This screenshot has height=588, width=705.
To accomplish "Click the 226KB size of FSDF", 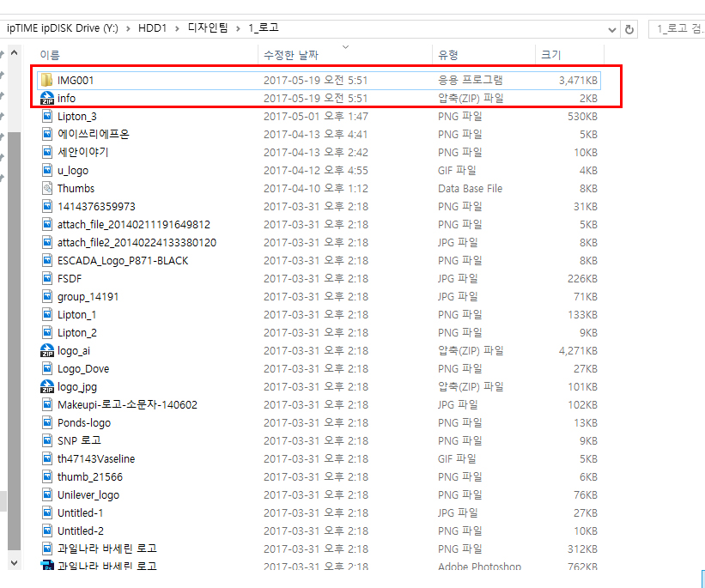I will click(582, 279).
